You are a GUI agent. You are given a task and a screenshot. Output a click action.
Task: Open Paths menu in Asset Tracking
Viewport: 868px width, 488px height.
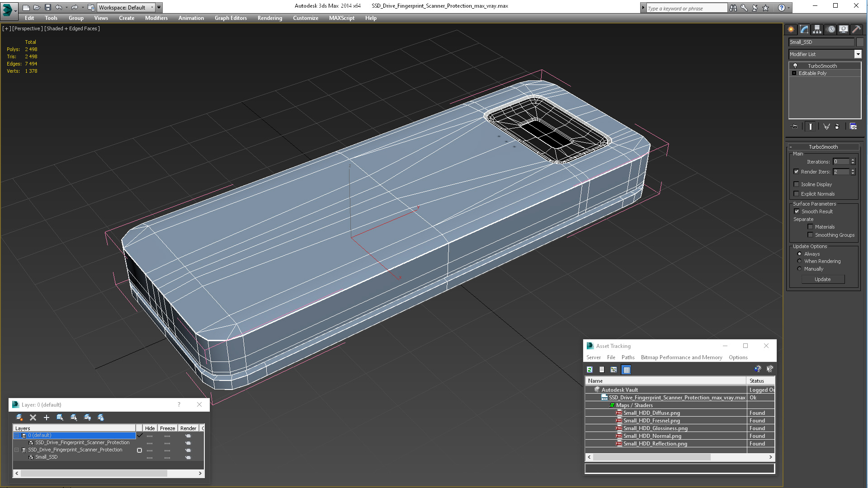coord(627,357)
